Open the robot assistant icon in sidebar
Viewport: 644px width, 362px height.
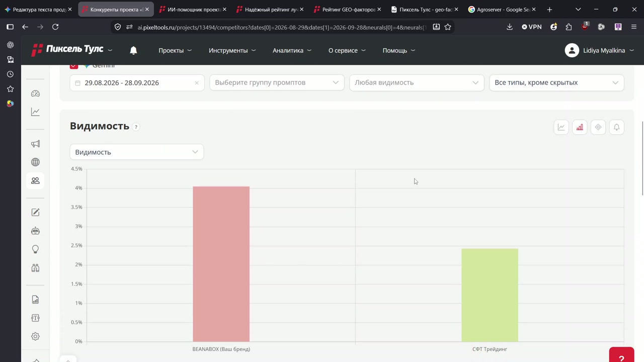pyautogui.click(x=35, y=231)
